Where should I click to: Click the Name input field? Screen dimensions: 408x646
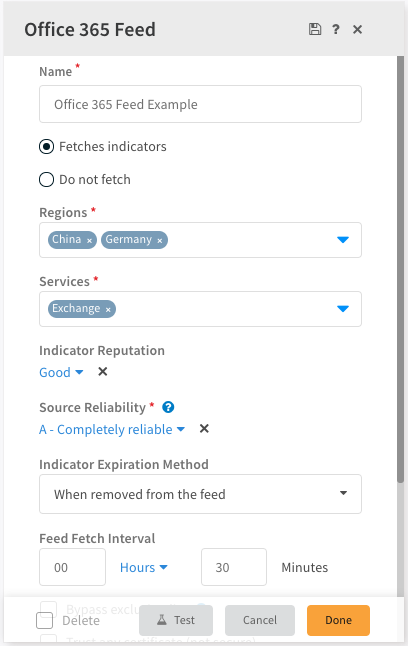[x=200, y=104]
